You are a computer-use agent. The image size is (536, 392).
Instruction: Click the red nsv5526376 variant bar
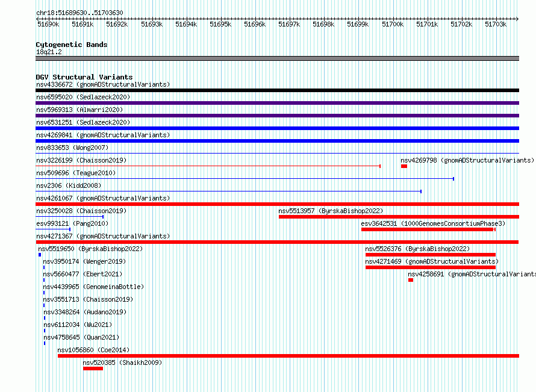(431, 255)
